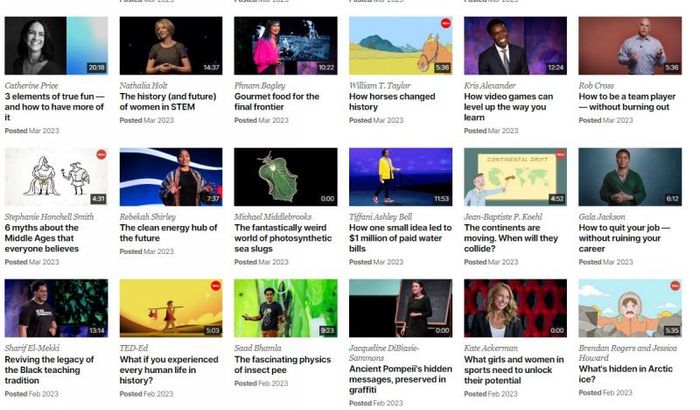Select the Kate Ackerman talk thumbnail
Viewport: 700px width, 410px height.
[x=515, y=308]
